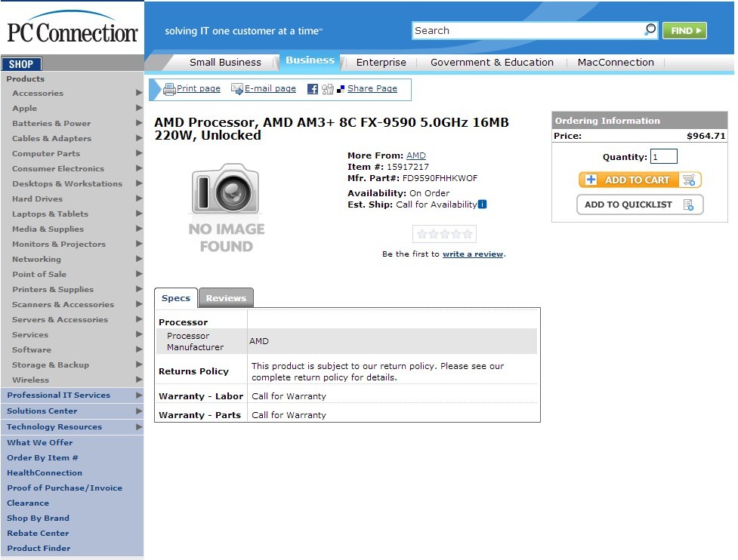This screenshot has width=738, height=560.
Task: Expand the Hard Drives arrow
Action: coord(139,198)
